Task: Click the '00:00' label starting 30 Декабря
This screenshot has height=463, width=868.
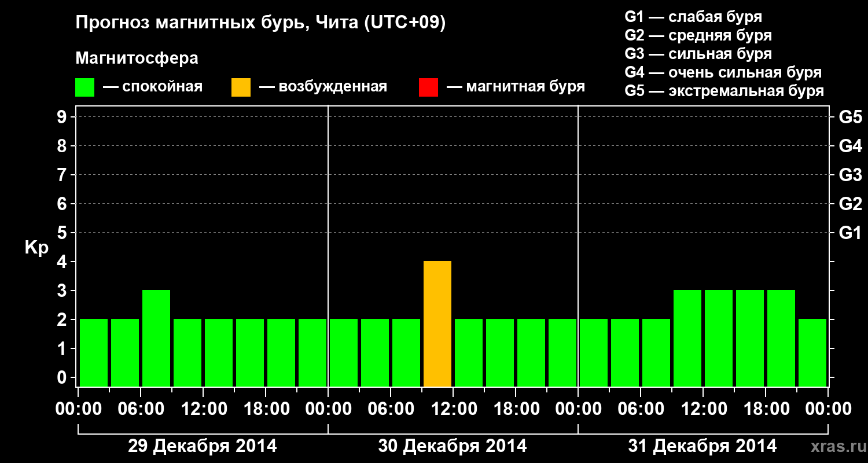Action: [x=328, y=409]
